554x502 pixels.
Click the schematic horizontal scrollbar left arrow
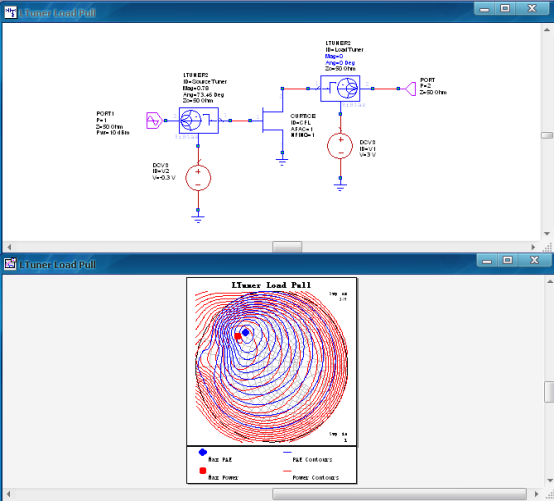point(9,247)
